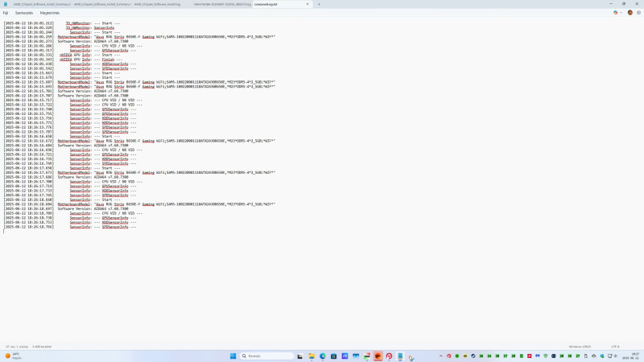Switch to the AMD_Chipset_Software_Install.log tab

tap(157, 4)
